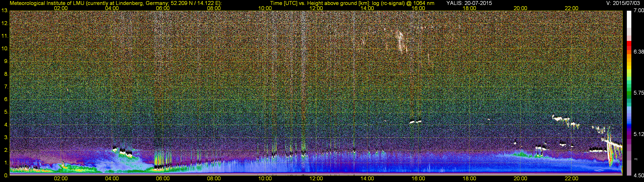Click the 5.75 colorbar value
The image size is (644, 182).
[639, 93]
